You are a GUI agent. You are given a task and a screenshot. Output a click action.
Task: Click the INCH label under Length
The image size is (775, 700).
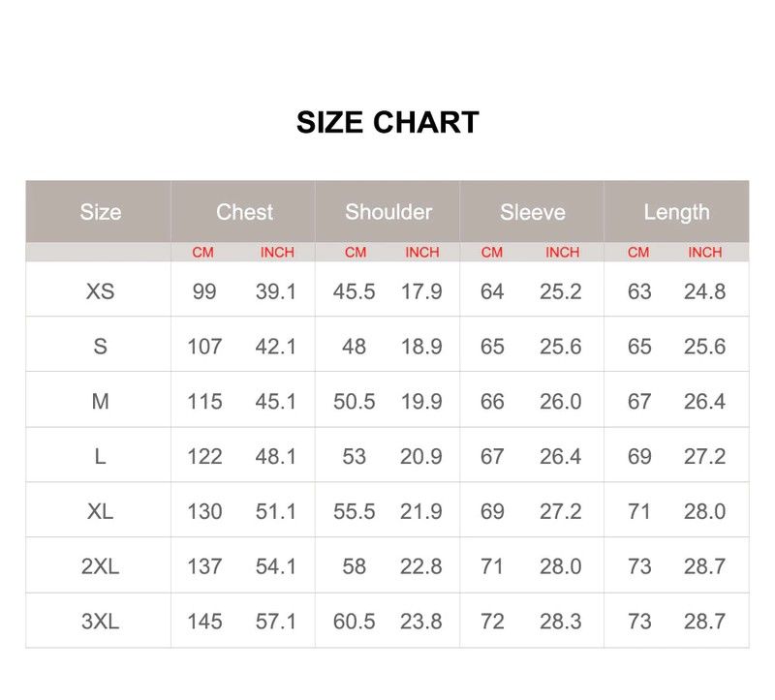point(705,253)
